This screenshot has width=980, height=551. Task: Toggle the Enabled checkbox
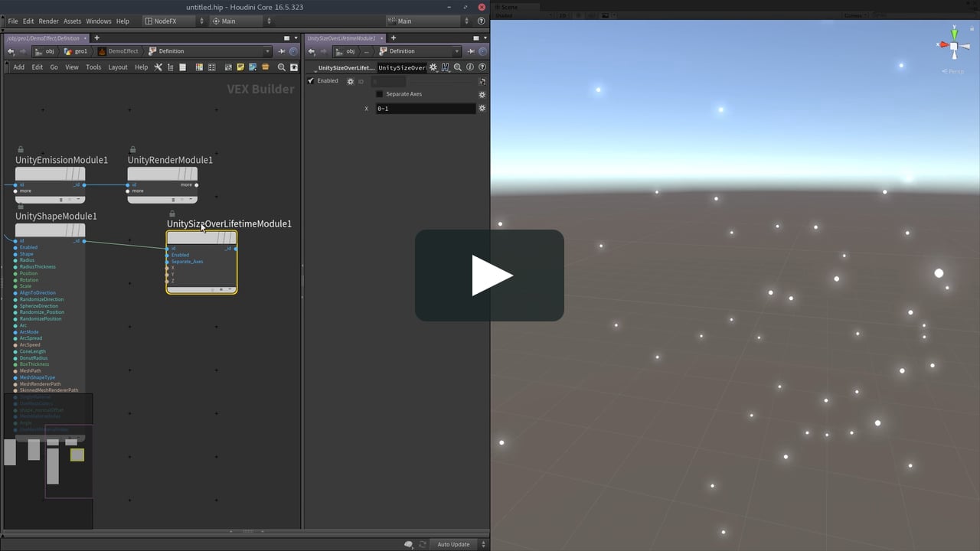coord(311,81)
